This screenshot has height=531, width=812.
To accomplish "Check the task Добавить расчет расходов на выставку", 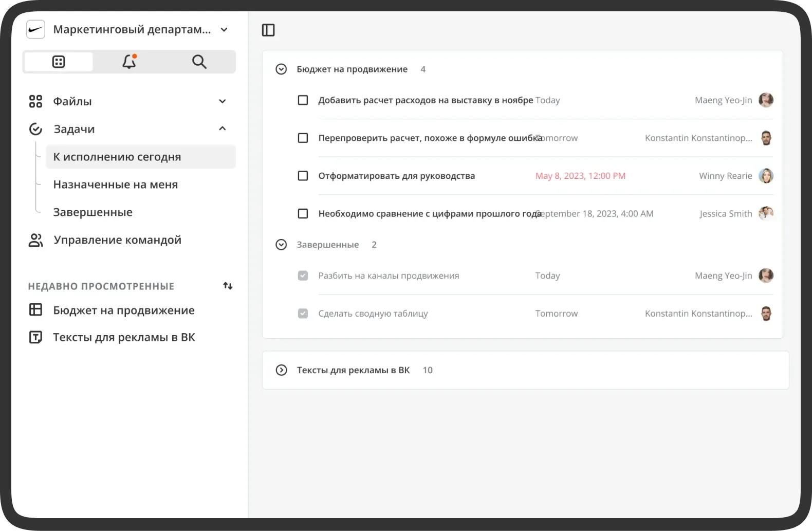I will tap(303, 100).
